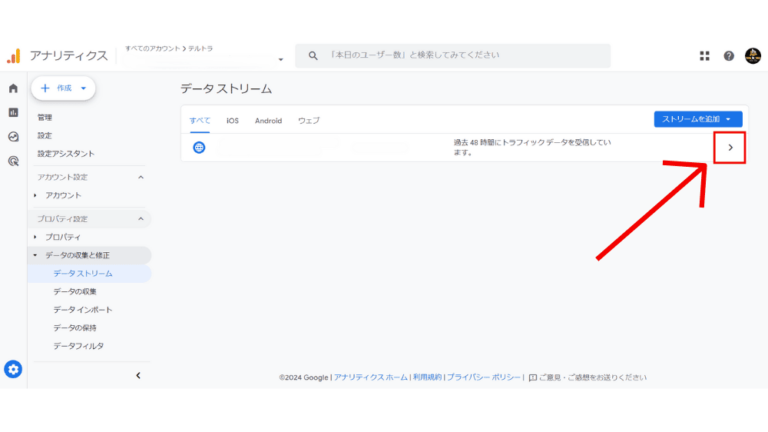Switch to the iOS tab

232,121
